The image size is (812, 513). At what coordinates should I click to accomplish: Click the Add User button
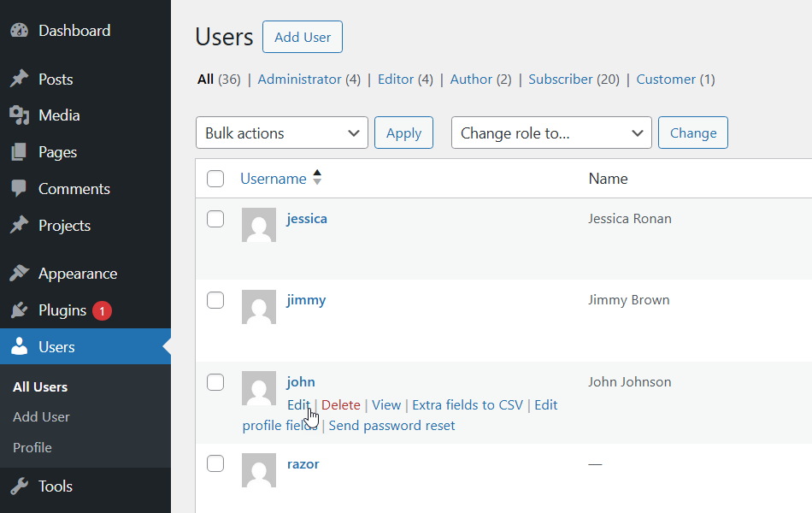coord(302,37)
